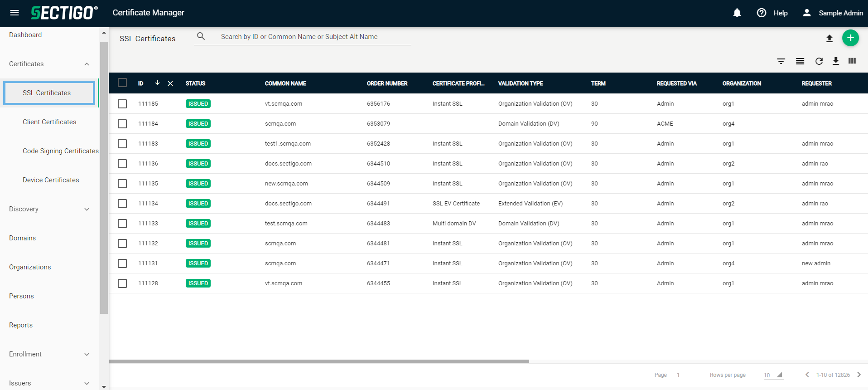Change row density with the lines icon
The image size is (868, 390).
pyautogui.click(x=800, y=61)
